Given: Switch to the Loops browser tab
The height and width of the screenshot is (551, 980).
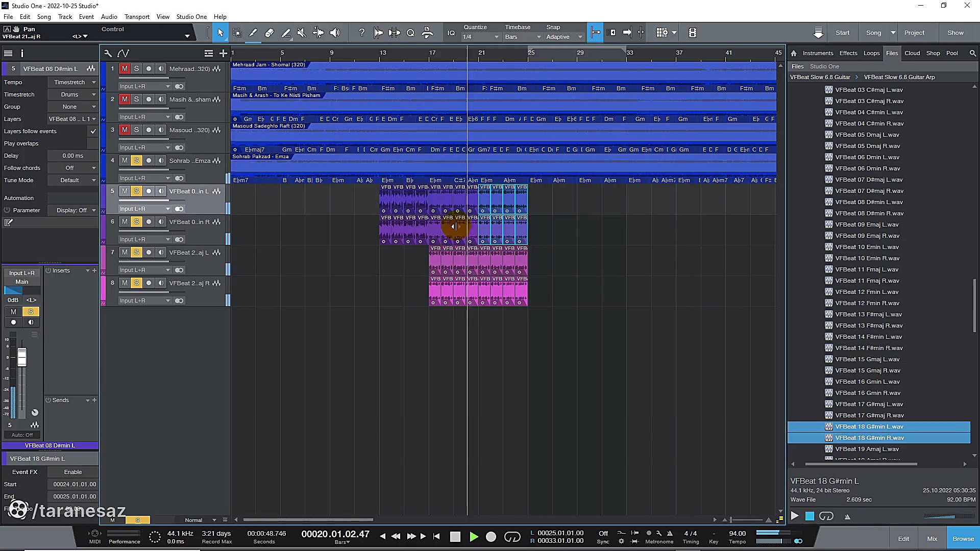Looking at the screenshot, I should 871,53.
